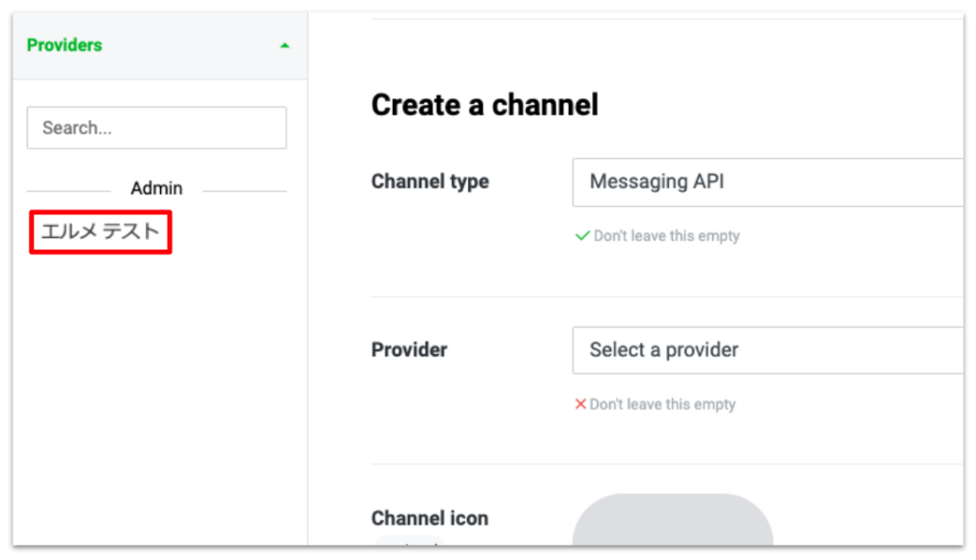Click the cut-off badge under Channel icon

coord(409,541)
